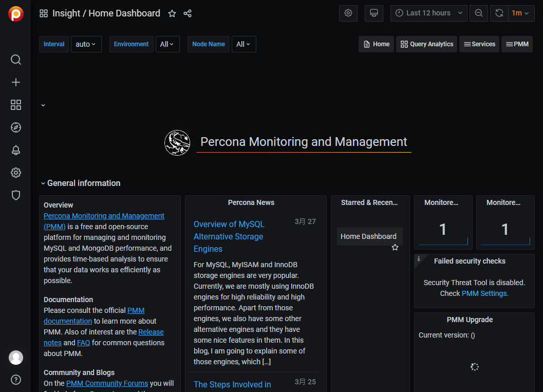Open the Configuration gear in sidebar
Image resolution: width=543 pixels, height=392 pixels.
pos(15,173)
